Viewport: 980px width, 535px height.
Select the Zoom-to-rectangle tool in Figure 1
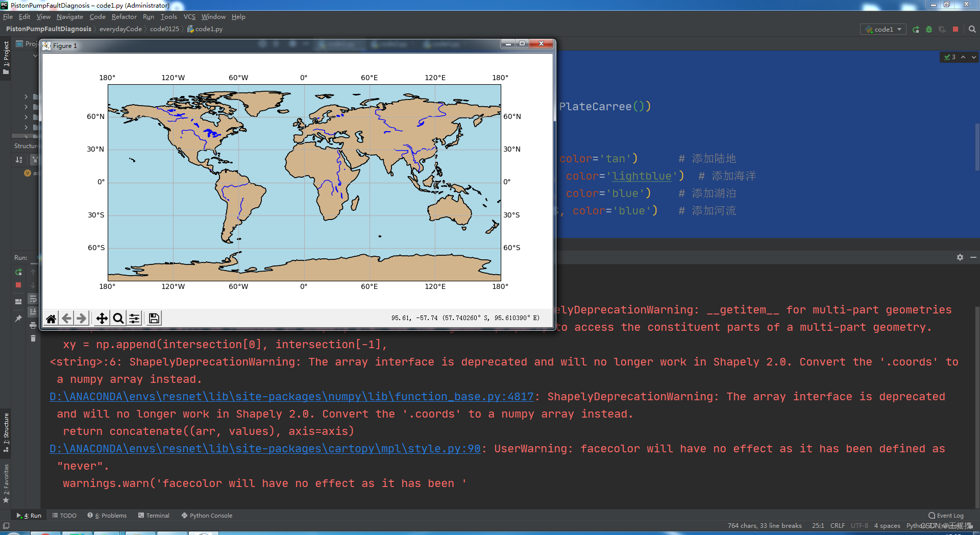pyautogui.click(x=118, y=318)
